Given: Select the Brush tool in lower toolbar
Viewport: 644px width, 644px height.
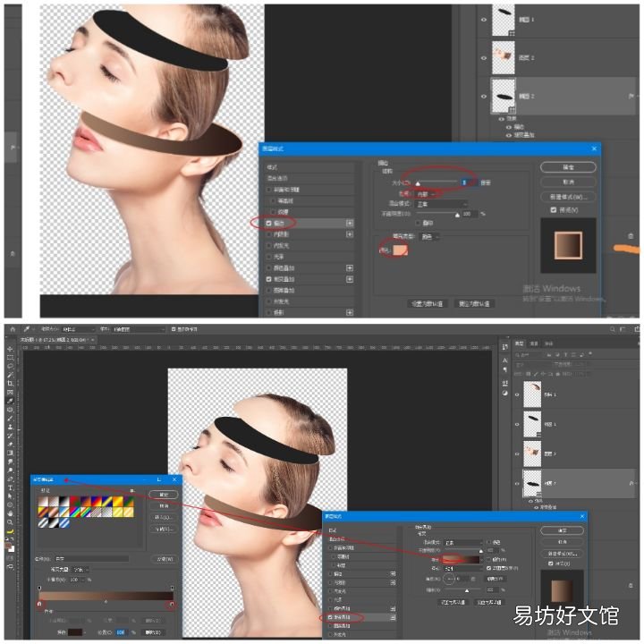Looking at the screenshot, I should (x=10, y=418).
